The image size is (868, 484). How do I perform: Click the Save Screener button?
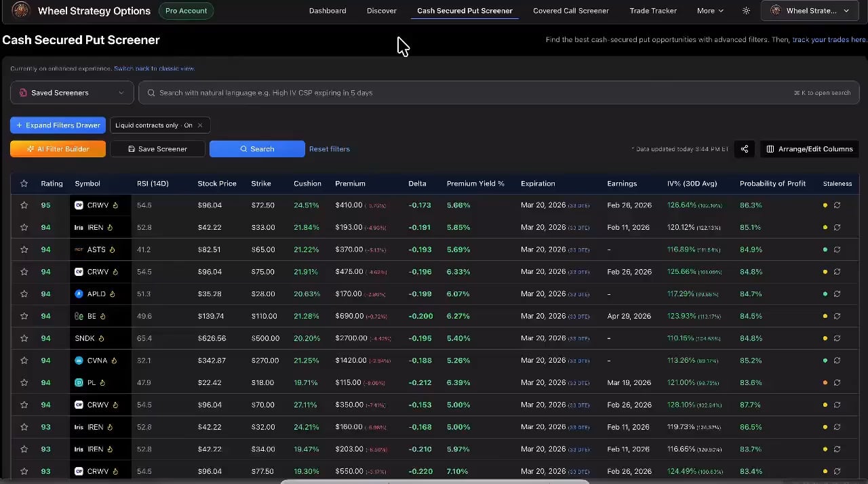(x=157, y=149)
